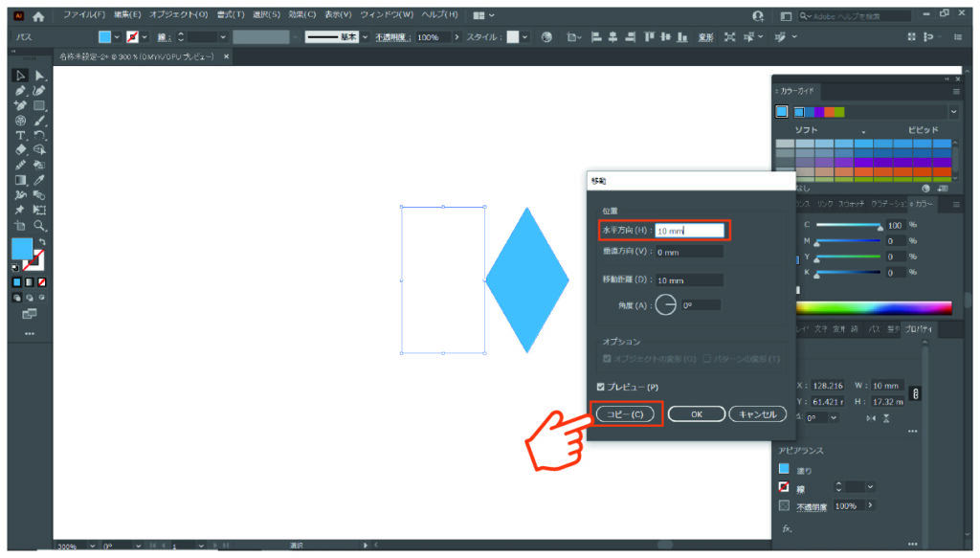Open Edit Toolbar three-dots button
980x558 pixels.
tap(30, 334)
